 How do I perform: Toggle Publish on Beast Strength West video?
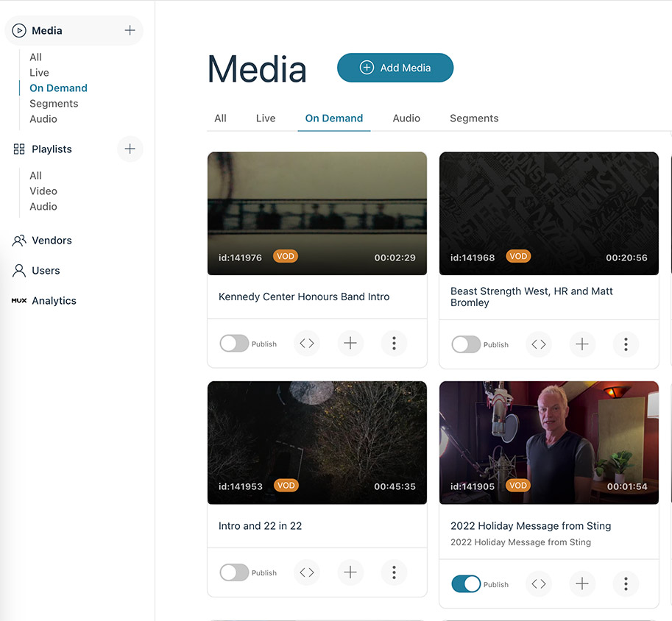[466, 344]
